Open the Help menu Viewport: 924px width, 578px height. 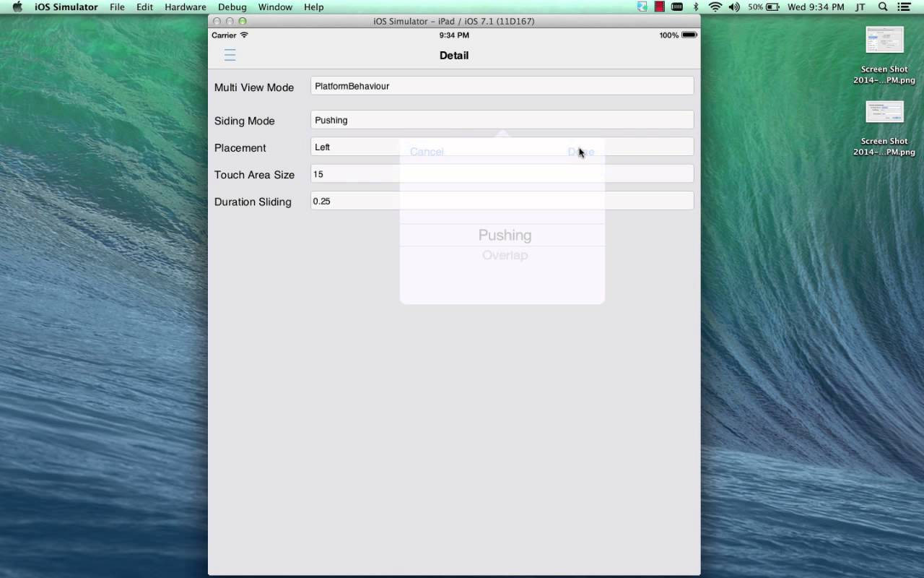314,7
